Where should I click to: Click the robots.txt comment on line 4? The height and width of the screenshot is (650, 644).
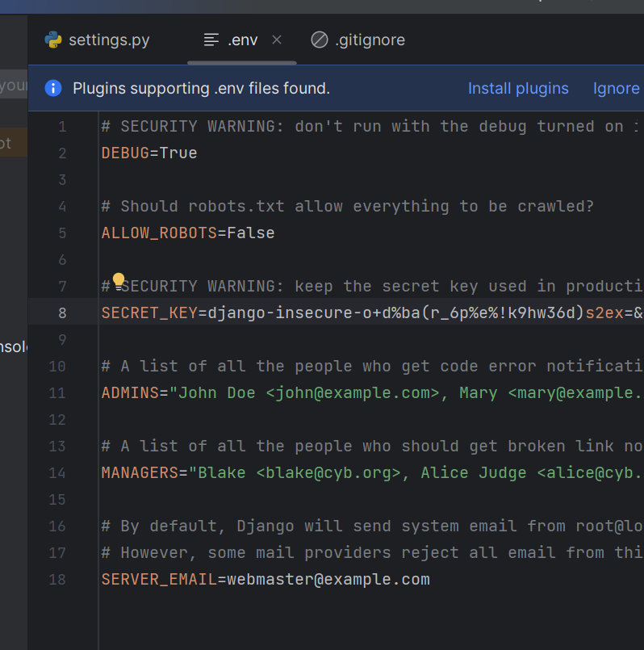pyautogui.click(x=347, y=207)
